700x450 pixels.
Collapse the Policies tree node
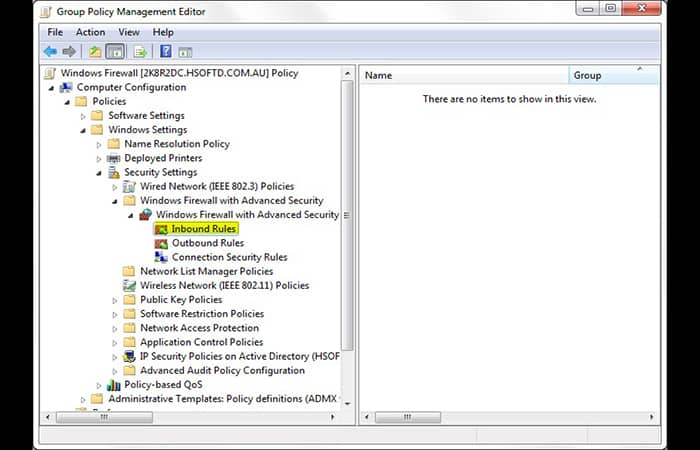(67, 102)
